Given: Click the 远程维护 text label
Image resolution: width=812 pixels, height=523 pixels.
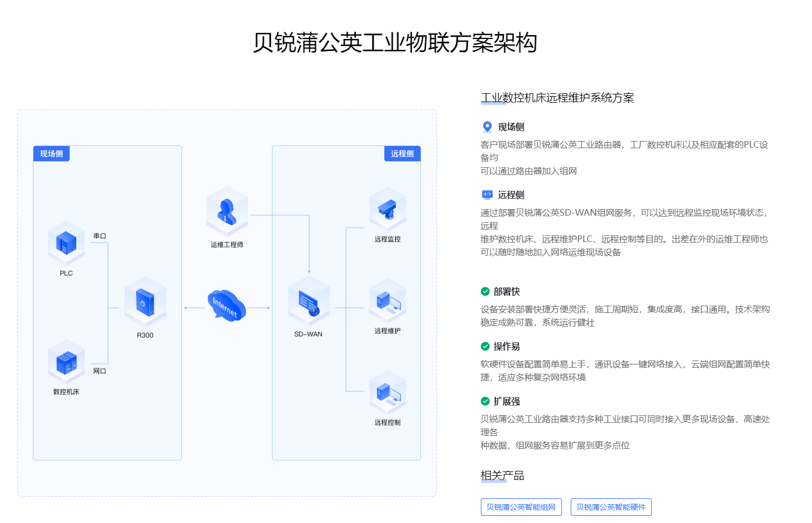Looking at the screenshot, I should click(388, 331).
